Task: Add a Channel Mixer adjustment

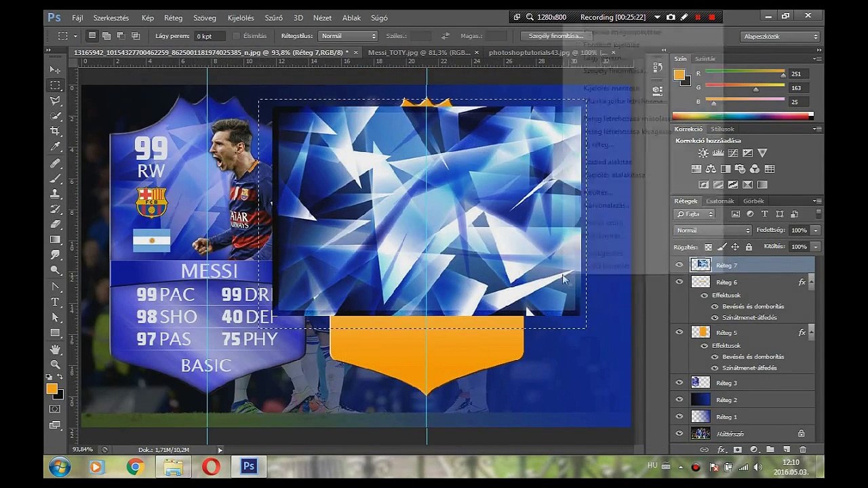Action: (755, 169)
